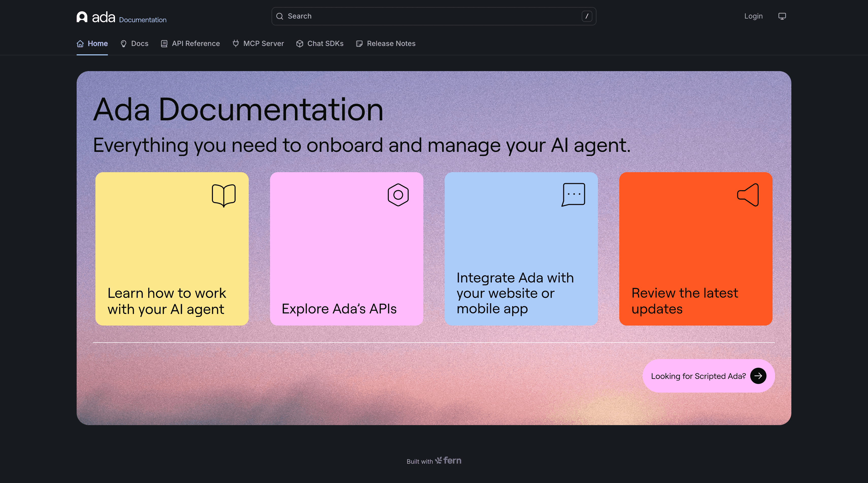The height and width of the screenshot is (483, 868).
Task: Click the 'Everything you need to onboard' subtitle
Action: point(362,145)
